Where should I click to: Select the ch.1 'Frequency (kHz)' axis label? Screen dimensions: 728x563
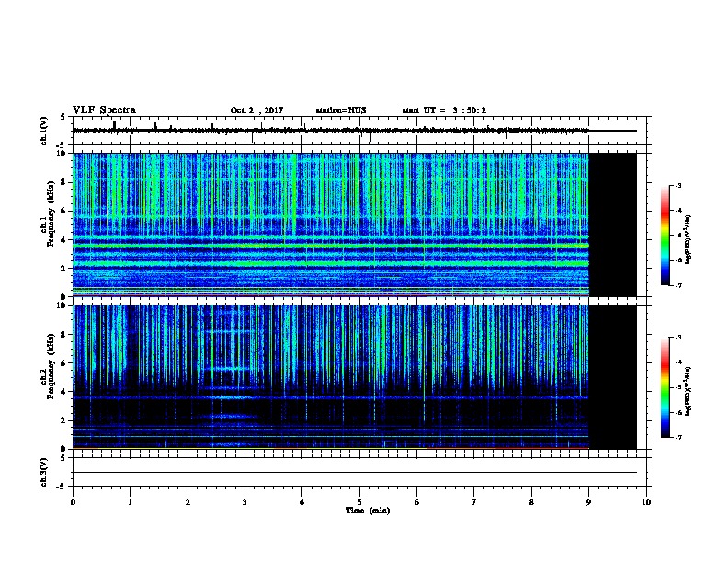tap(51, 213)
